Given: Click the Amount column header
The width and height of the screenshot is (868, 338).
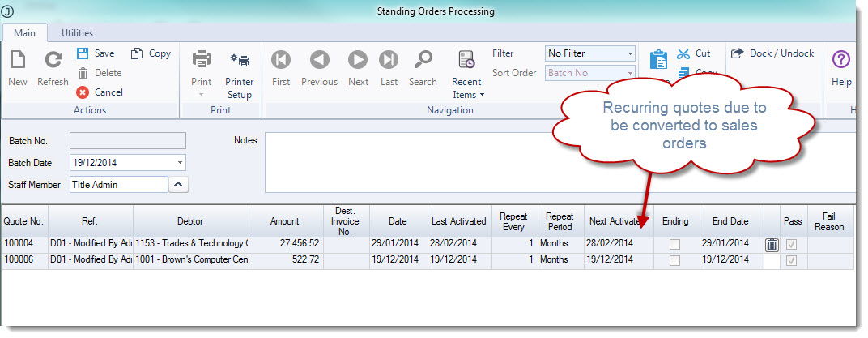Looking at the screenshot, I should click(286, 221).
